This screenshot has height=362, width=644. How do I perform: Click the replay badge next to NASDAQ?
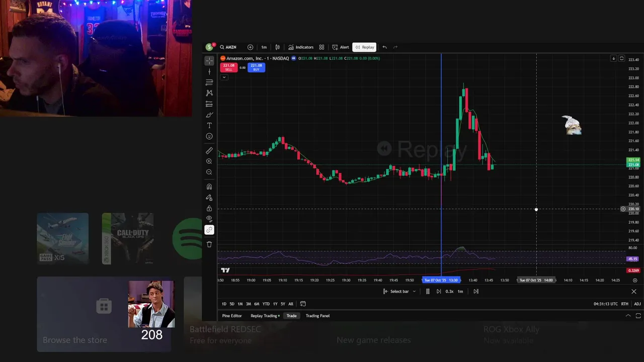(293, 58)
